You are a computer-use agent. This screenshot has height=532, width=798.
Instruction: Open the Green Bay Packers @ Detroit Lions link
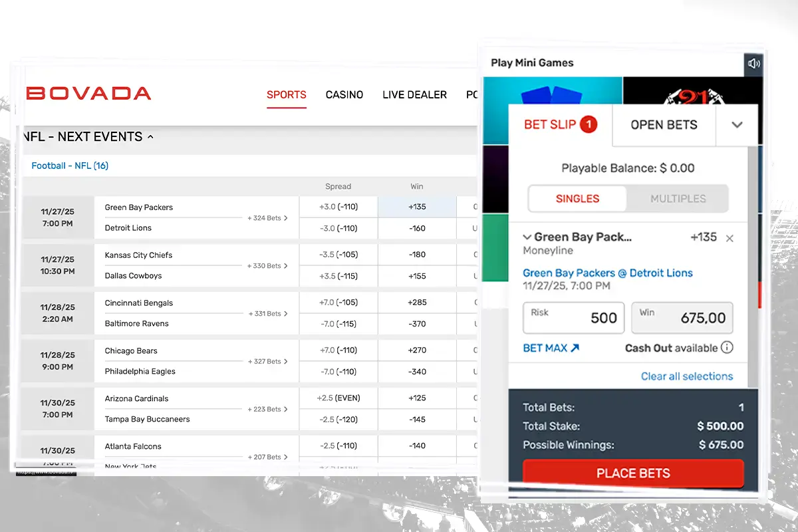coord(607,273)
